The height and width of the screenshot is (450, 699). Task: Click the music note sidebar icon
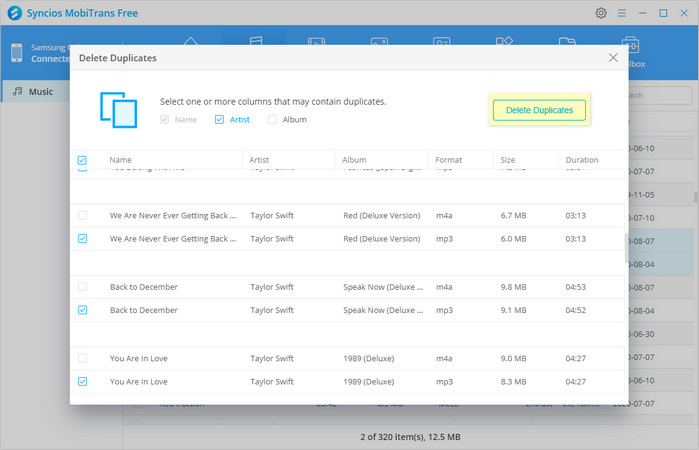pyautogui.click(x=17, y=91)
